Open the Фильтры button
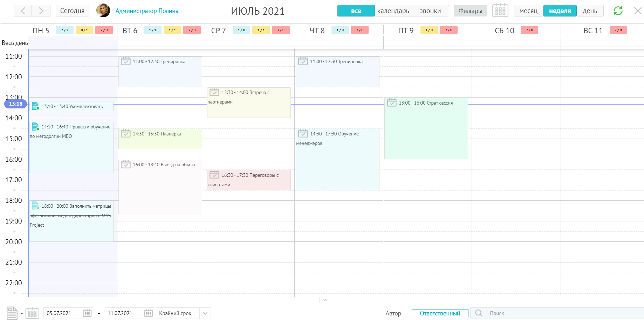The width and height of the screenshot is (644, 320). pyautogui.click(x=470, y=11)
